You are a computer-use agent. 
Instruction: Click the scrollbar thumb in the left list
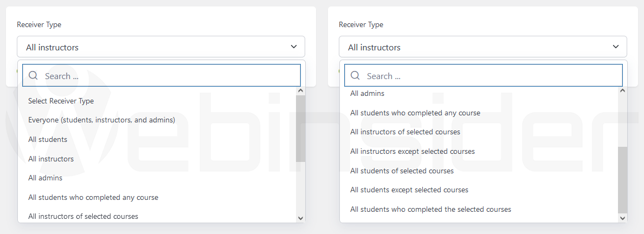tap(301, 128)
